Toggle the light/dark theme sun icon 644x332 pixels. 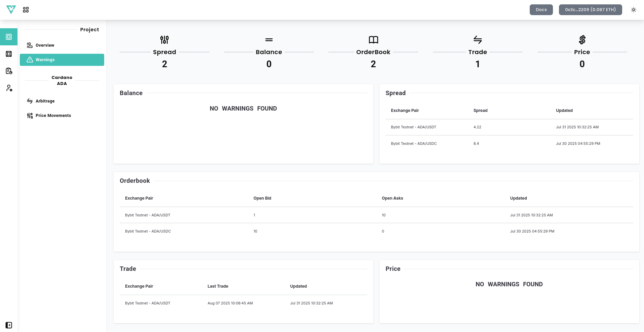click(633, 10)
